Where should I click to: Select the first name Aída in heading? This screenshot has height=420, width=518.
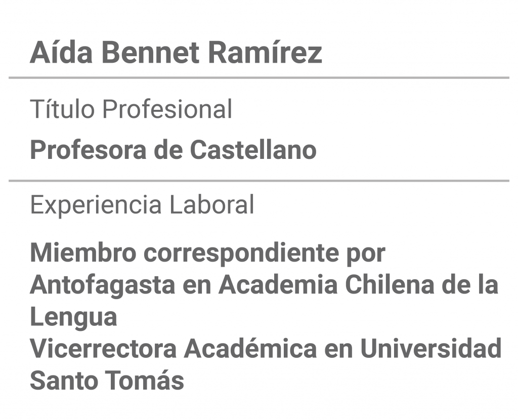pos(61,52)
